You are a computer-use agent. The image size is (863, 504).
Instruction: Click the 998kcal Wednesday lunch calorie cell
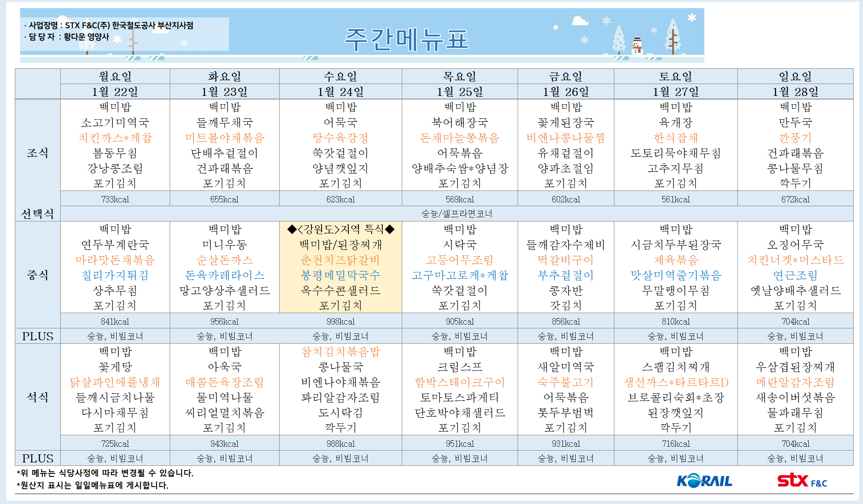(340, 322)
